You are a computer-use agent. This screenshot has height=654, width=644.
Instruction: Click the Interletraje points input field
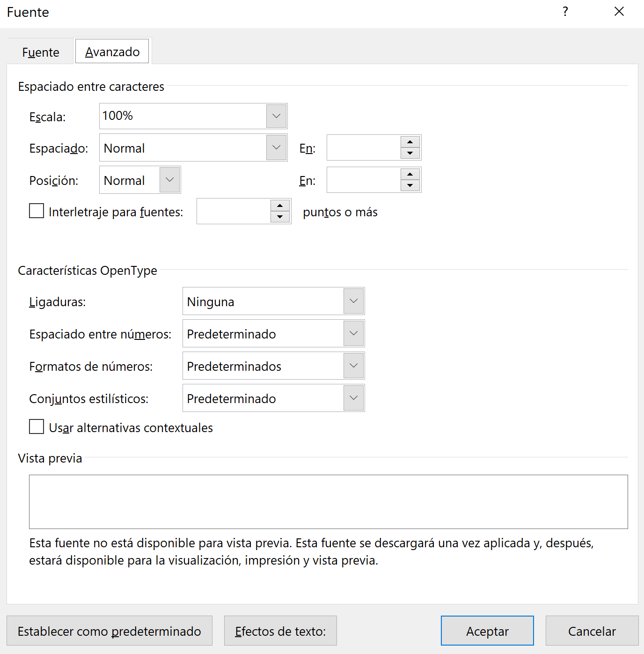pos(234,212)
